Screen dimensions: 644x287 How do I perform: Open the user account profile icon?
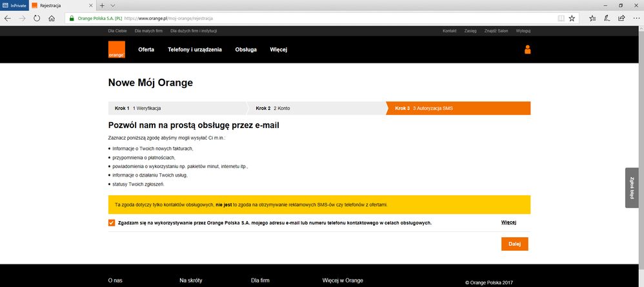tap(527, 50)
